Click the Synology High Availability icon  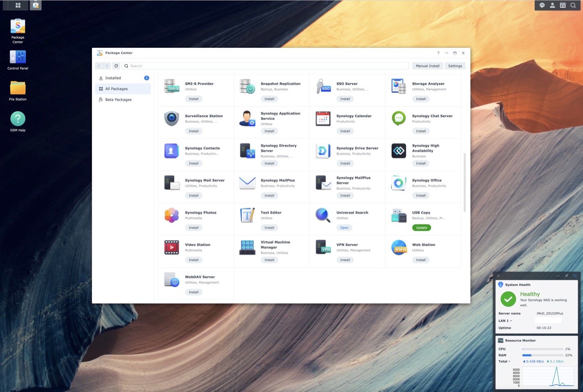click(399, 151)
